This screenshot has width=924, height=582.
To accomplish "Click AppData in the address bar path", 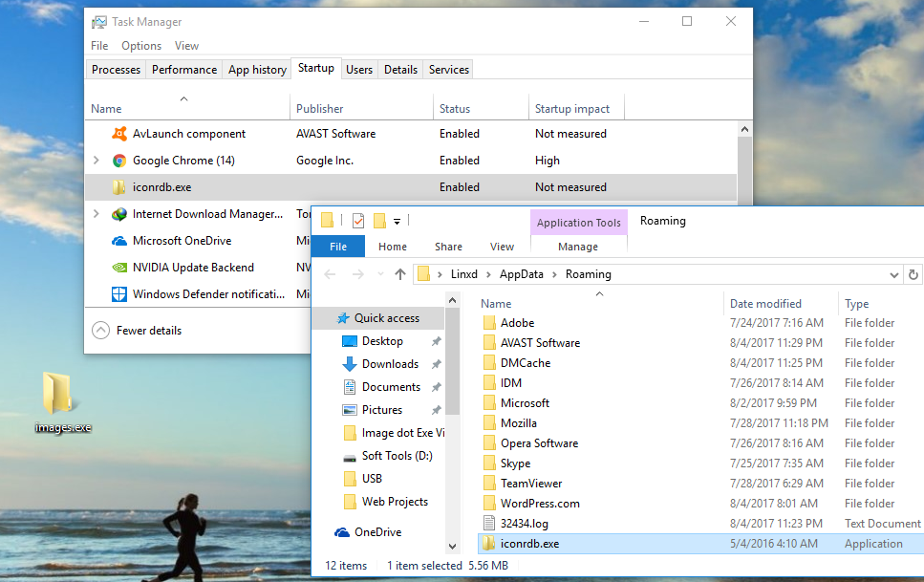I will (522, 274).
